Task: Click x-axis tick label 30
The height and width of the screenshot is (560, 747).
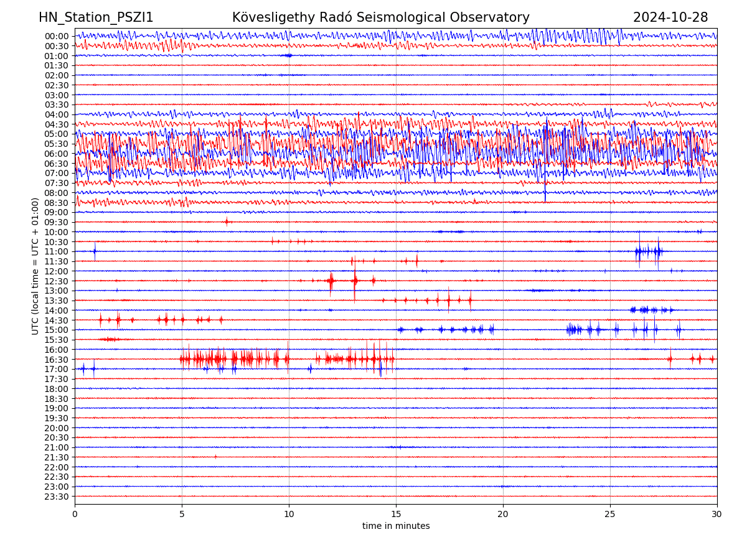Action: [717, 514]
